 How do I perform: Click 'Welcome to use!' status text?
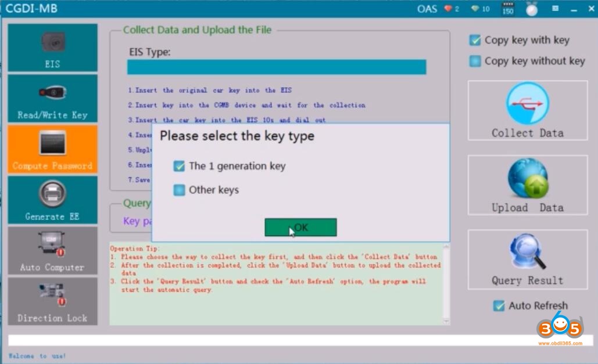coord(37,356)
